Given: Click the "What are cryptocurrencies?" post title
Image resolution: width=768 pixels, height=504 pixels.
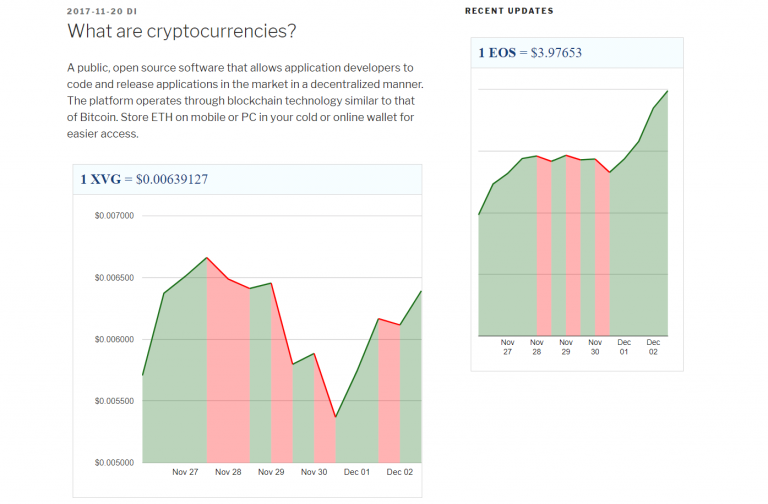Looking at the screenshot, I should tap(181, 31).
